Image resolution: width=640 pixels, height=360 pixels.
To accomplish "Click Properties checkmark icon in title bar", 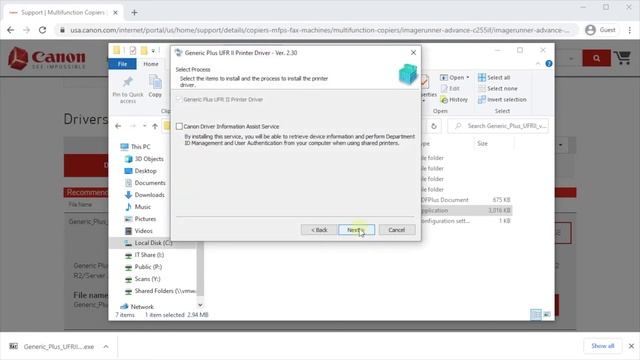I will (133, 51).
